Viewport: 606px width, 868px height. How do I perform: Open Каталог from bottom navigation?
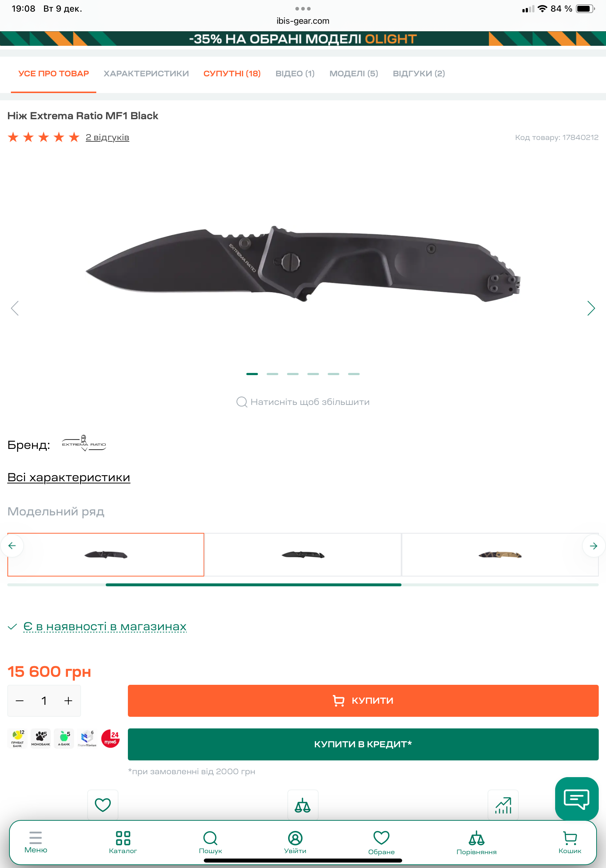(x=123, y=842)
